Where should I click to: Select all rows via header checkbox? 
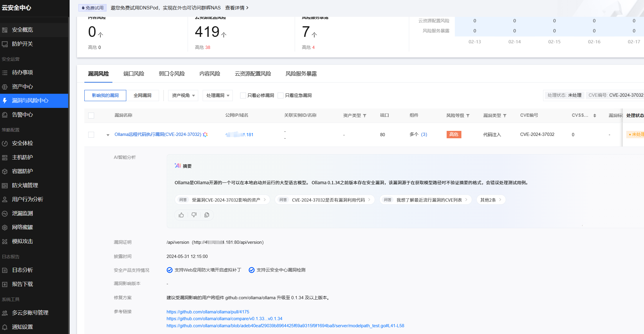(x=91, y=116)
